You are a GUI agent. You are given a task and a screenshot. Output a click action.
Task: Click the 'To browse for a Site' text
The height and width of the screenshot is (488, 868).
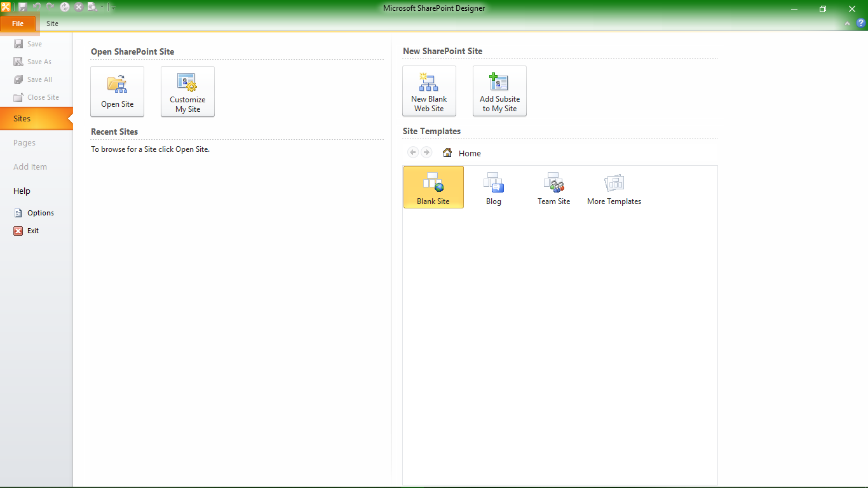click(x=150, y=149)
